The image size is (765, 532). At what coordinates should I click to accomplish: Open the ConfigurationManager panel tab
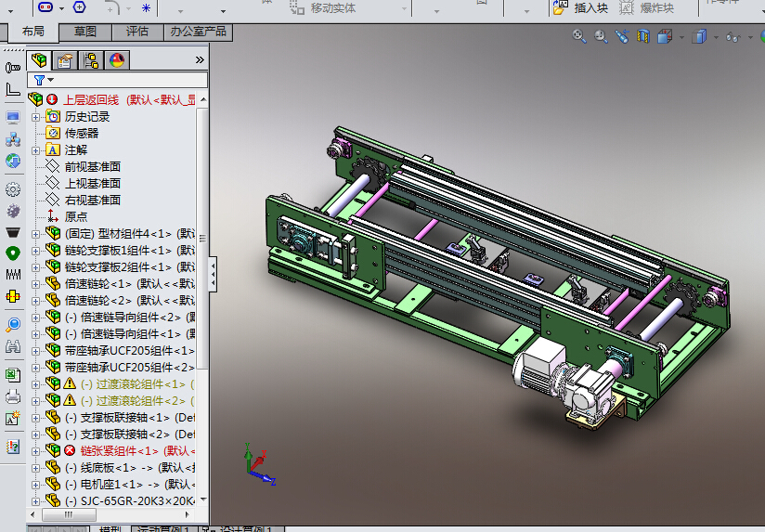(91, 61)
